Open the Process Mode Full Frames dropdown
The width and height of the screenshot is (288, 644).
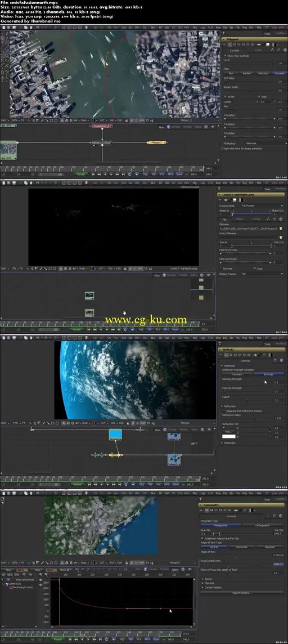[x=262, y=205]
